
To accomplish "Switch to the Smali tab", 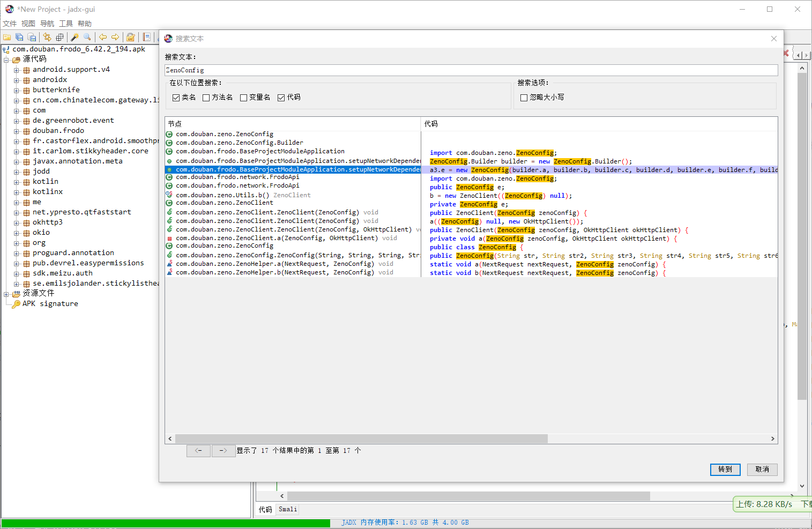I will (x=287, y=509).
